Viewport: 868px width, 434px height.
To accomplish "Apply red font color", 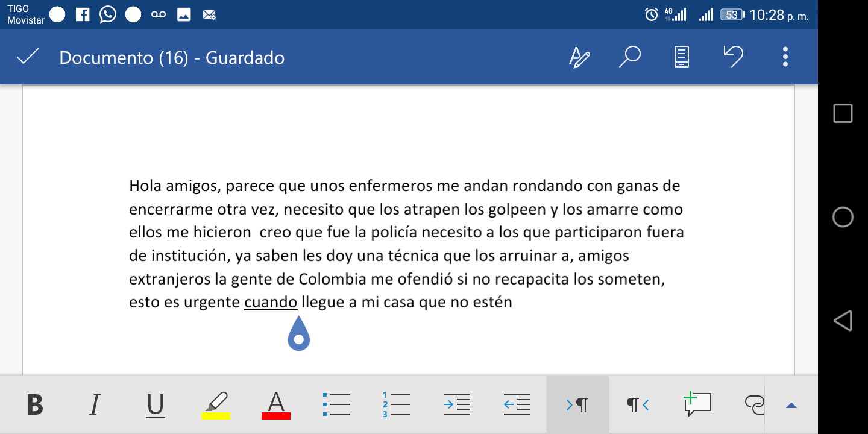I will 276,405.
